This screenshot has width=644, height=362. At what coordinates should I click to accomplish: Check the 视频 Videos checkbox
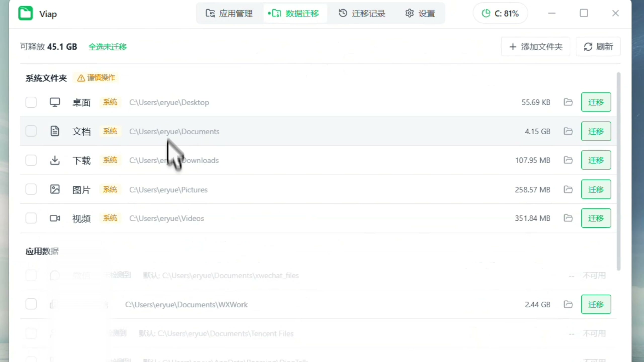31,218
